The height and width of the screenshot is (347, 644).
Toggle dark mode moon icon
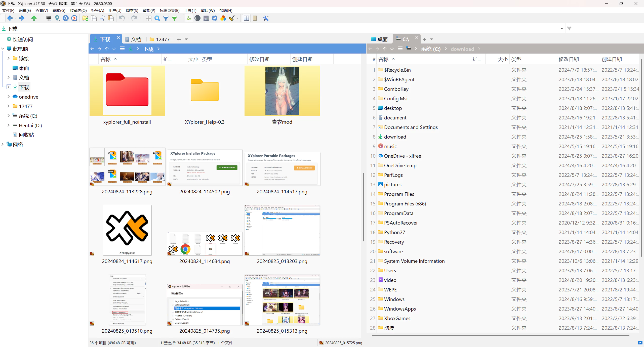point(197,18)
